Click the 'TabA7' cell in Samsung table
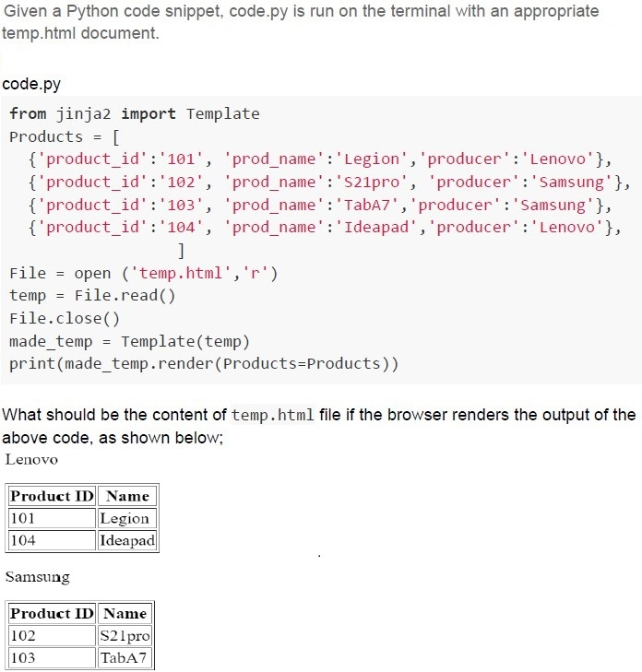 [x=125, y=657]
